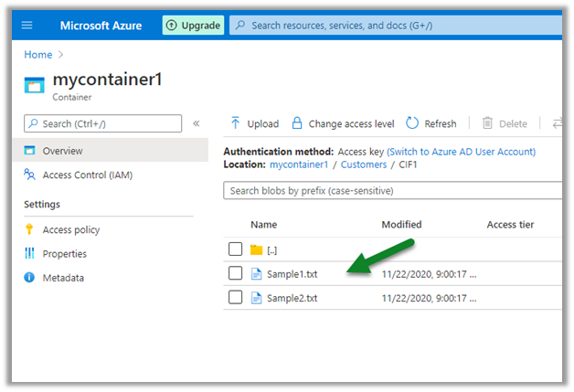Image resolution: width=574 pixels, height=392 pixels.
Task: Switch to Azure AD User Account
Action: click(x=462, y=152)
